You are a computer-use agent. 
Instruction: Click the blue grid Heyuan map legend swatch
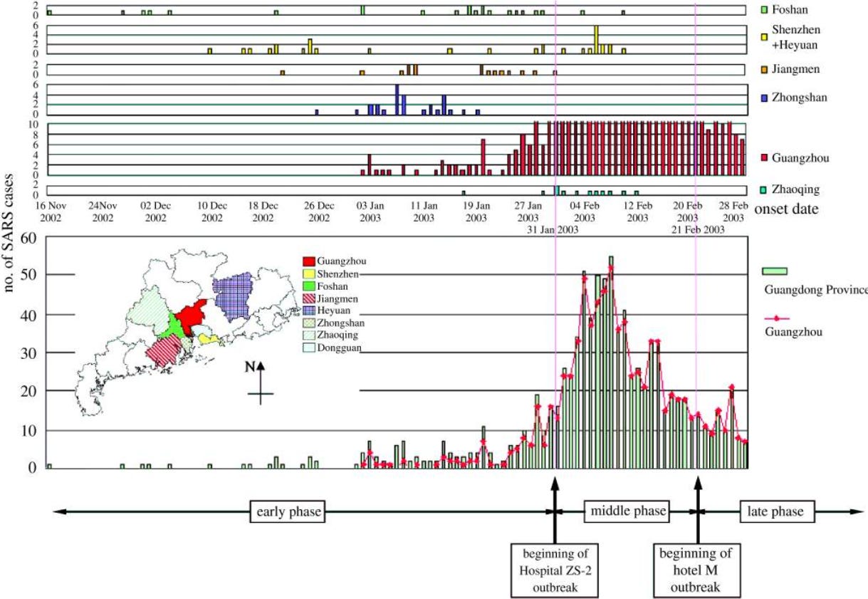coord(308,311)
